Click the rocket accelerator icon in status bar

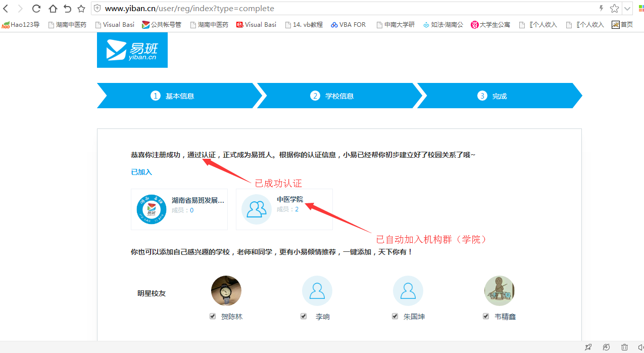[588, 347]
